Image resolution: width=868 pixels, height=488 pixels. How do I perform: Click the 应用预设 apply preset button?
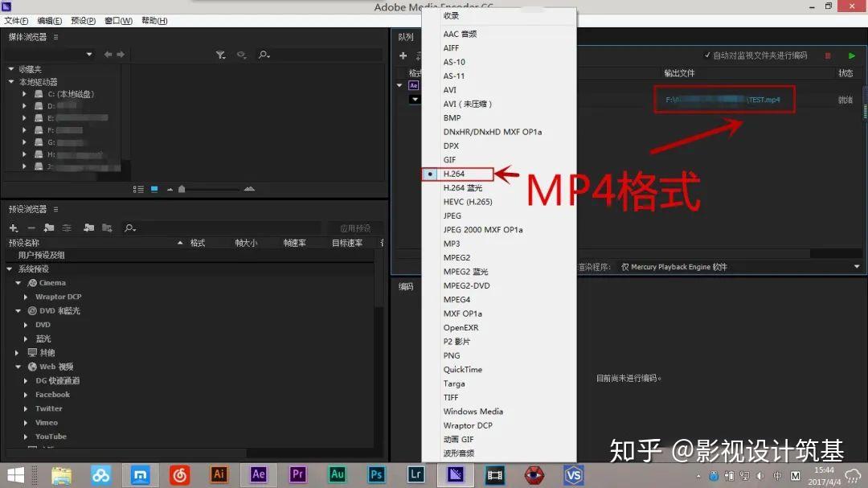pos(355,228)
